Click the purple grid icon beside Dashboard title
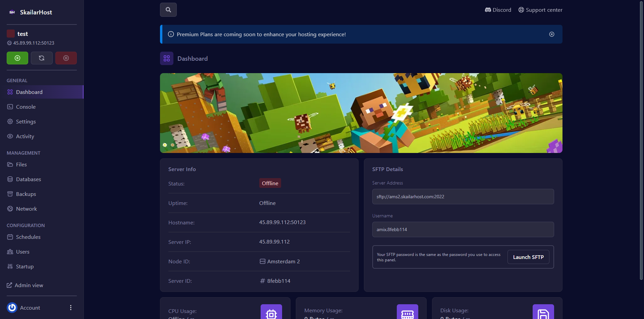Viewport: 644px width, 319px height. (167, 58)
